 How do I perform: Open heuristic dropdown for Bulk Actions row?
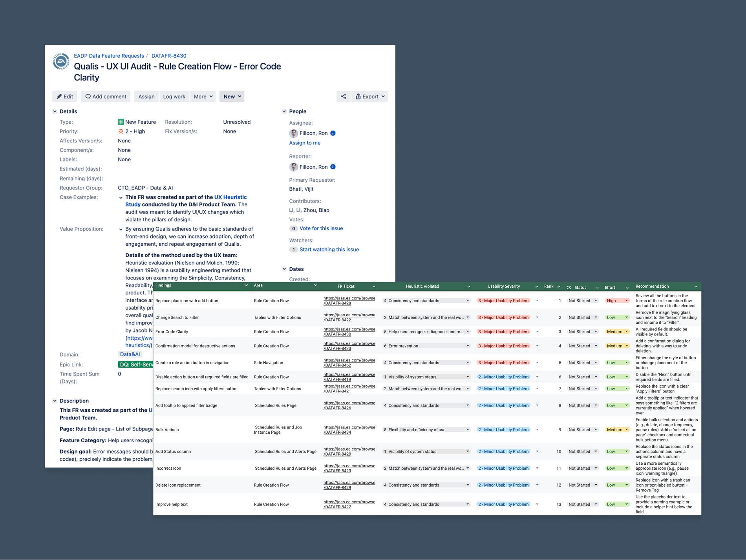click(x=426, y=430)
